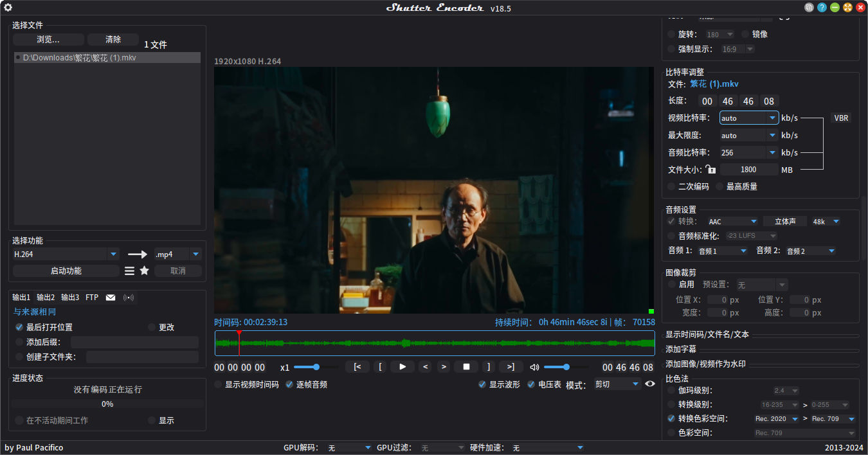This screenshot has width=868, height=455.
Task: Select 繁花 (1).mkv file in list
Action: [x=107, y=58]
